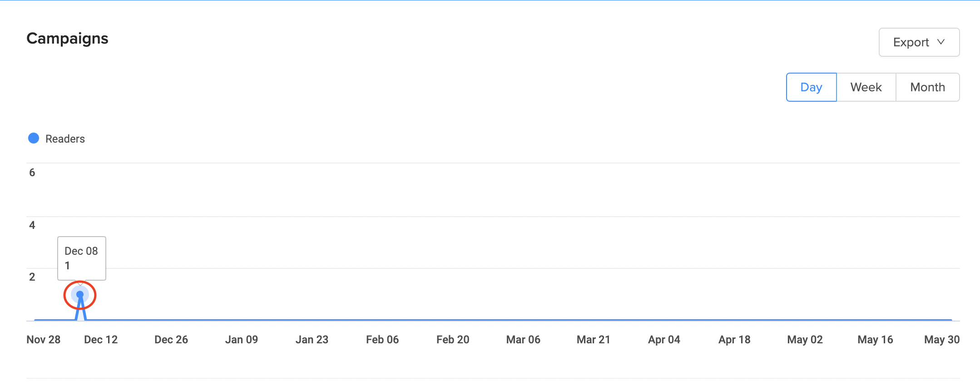Click the Jan 09 date label

242,340
